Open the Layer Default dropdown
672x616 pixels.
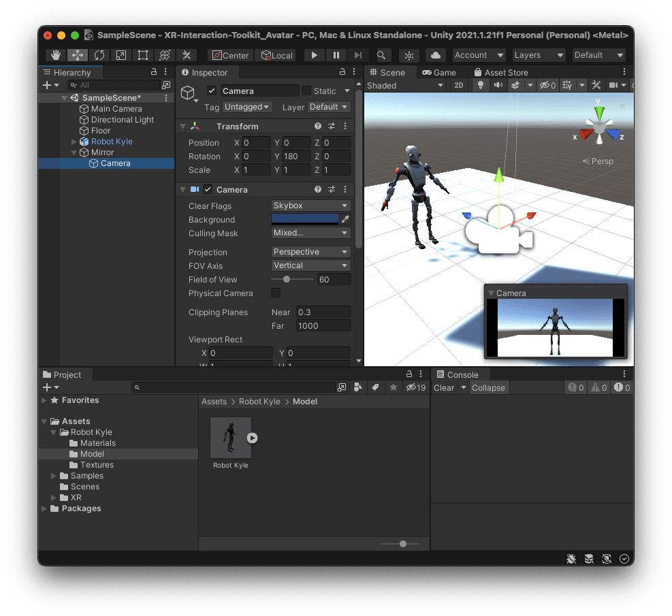[329, 107]
